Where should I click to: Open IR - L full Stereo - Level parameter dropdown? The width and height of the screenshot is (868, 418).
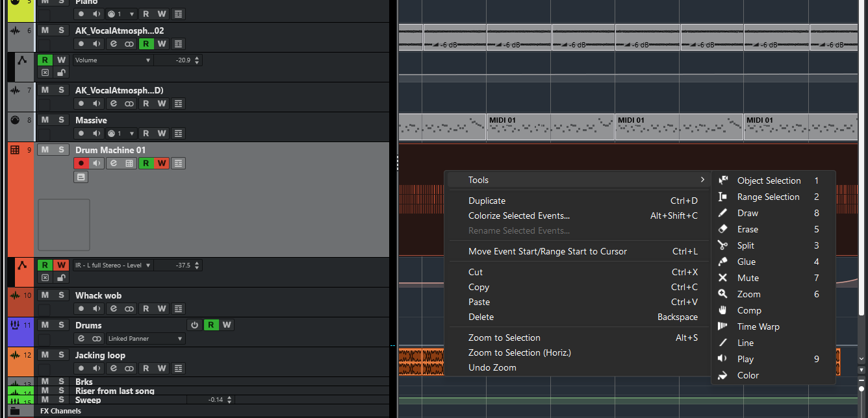coord(113,265)
